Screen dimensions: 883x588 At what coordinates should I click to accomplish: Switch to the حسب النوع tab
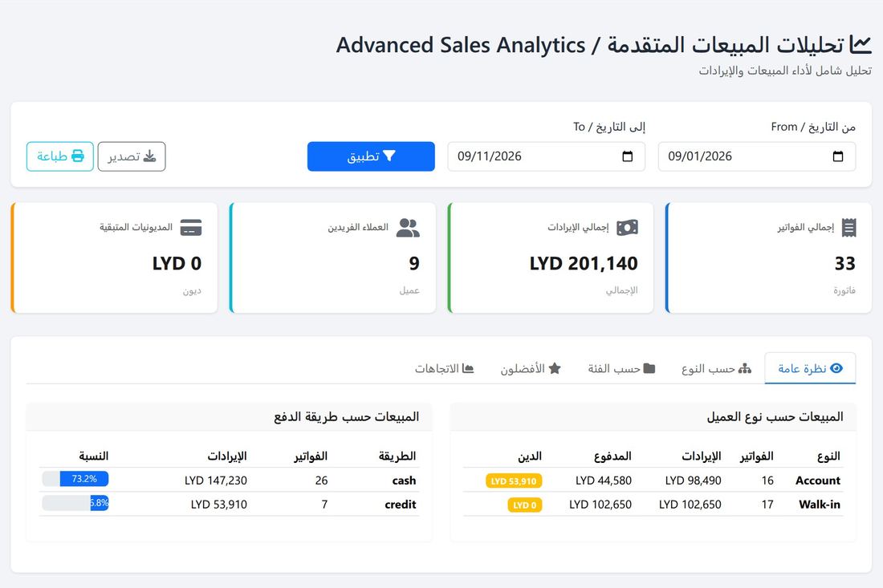(716, 368)
